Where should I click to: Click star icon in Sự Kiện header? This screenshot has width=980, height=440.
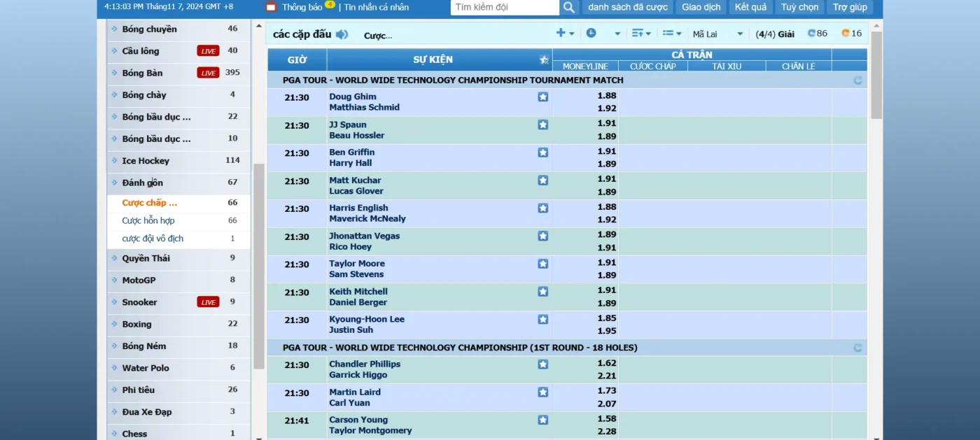pos(544,59)
